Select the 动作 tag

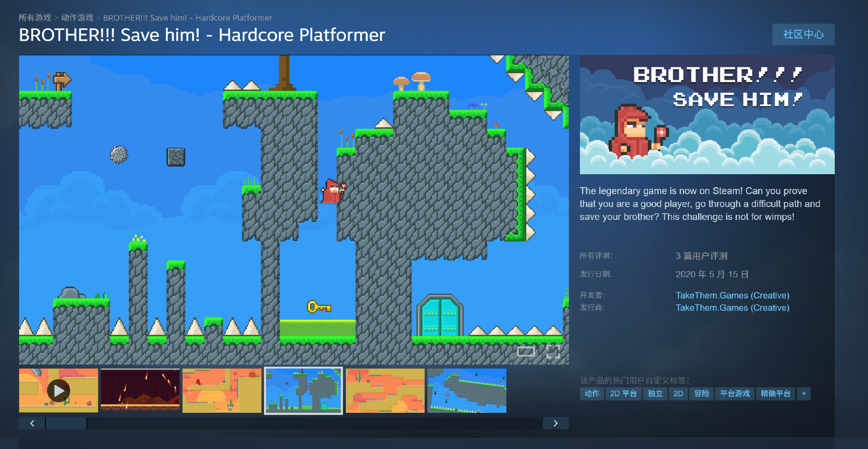point(592,393)
